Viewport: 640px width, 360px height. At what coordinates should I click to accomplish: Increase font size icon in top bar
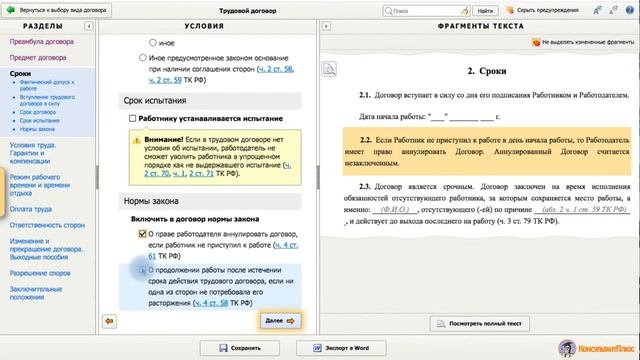[x=597, y=10]
